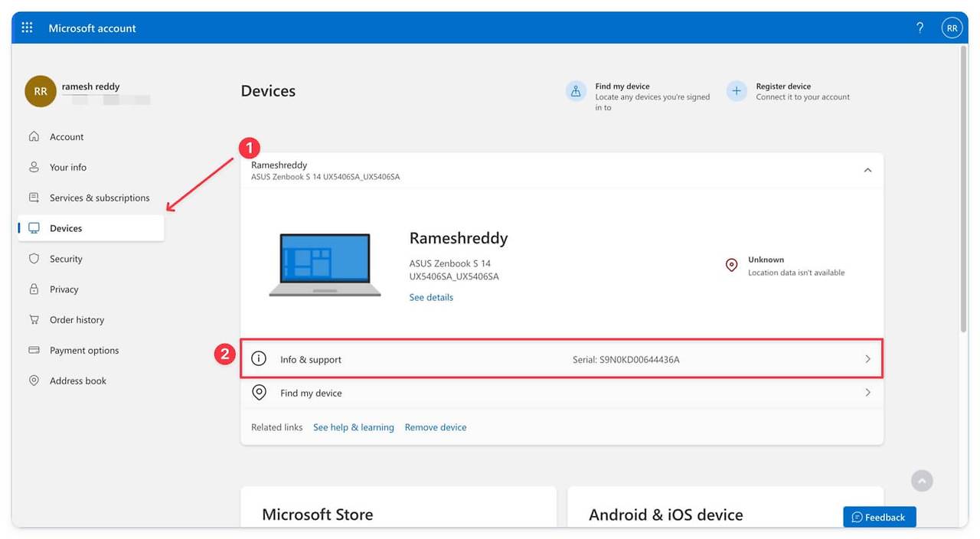The width and height of the screenshot is (980, 539).
Task: Click the Payment options card icon
Action: tap(34, 350)
